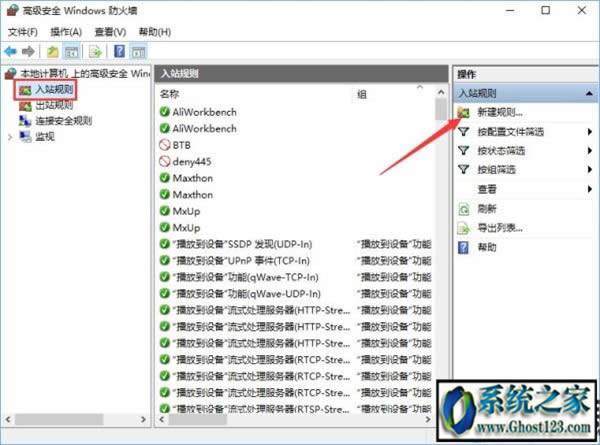Select the UPnP 事件(TCP-In) rule
The height and width of the screenshot is (445, 600).
[x=241, y=261]
